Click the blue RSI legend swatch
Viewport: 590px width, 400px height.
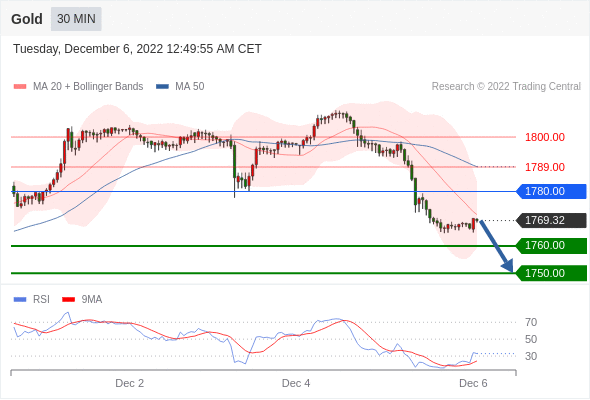(20, 300)
